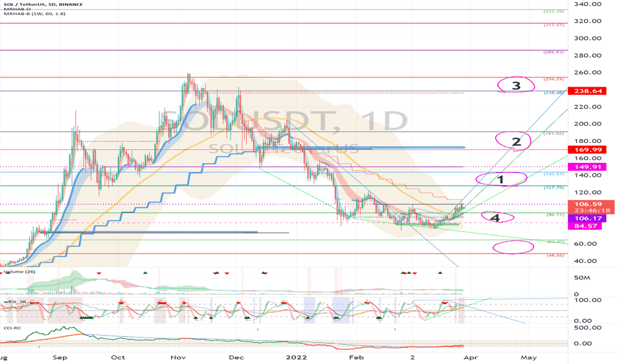The width and height of the screenshot is (617, 364).
Task: Click the magenta 149.91 price tag
Action: (587, 167)
